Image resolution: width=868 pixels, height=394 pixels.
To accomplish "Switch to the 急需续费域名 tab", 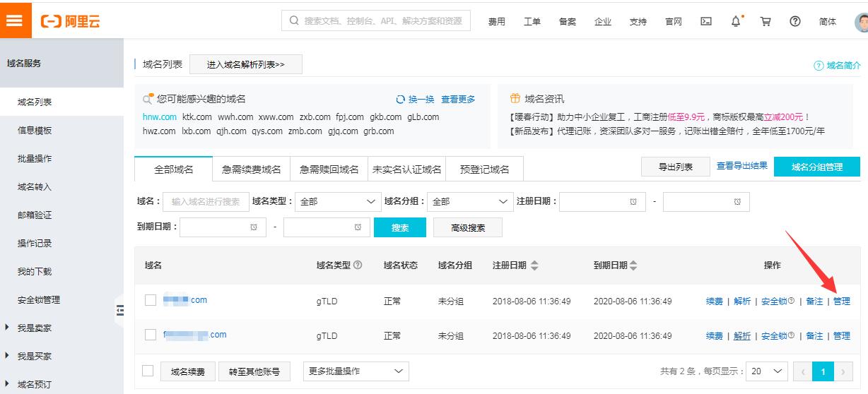I will (x=251, y=169).
